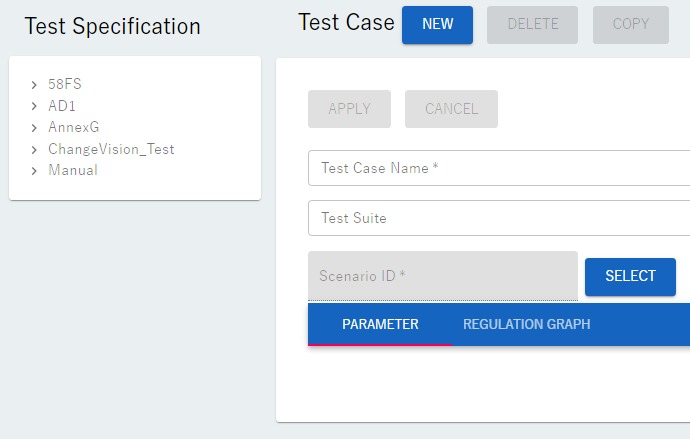Expand the ChangeVision_Test chevron
This screenshot has width=690, height=439.
pyautogui.click(x=34, y=150)
